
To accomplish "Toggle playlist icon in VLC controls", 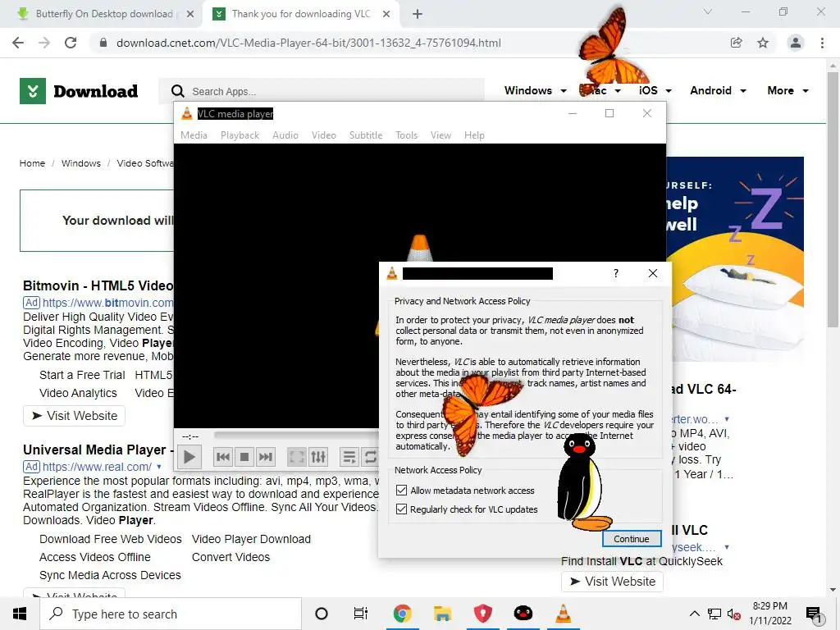I will 349,457.
